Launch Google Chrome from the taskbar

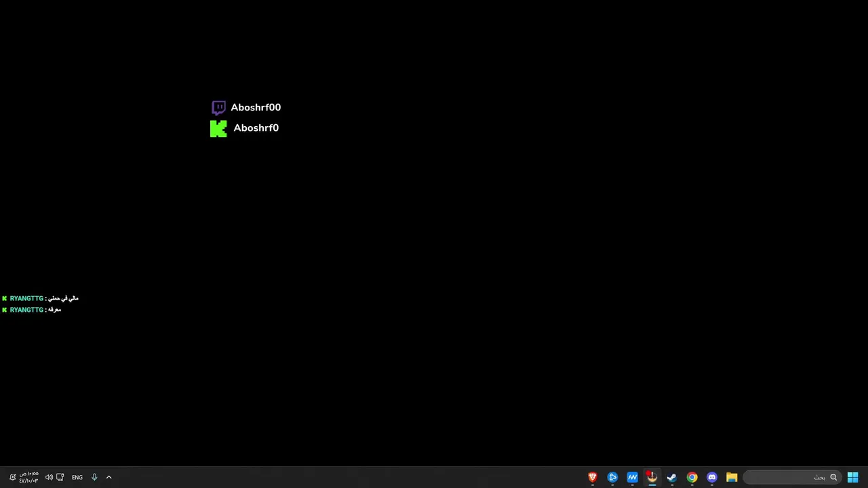[x=692, y=477]
